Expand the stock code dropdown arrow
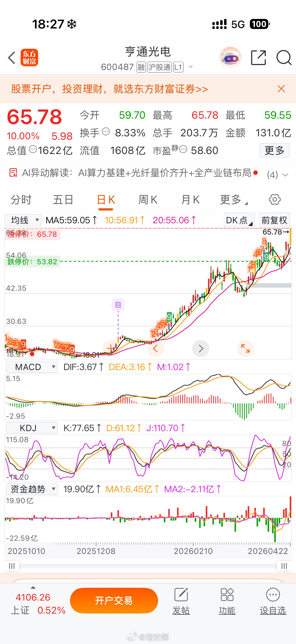The height and width of the screenshot is (644, 296). pos(191,67)
